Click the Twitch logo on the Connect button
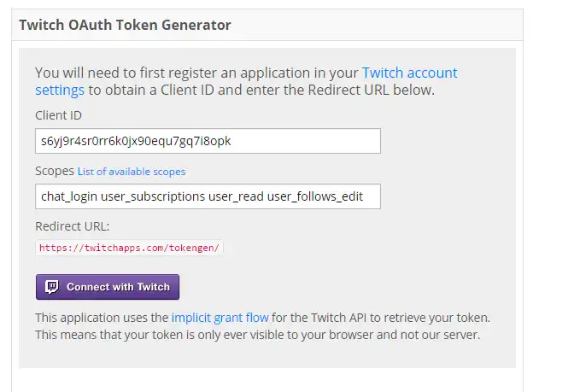Screen dimensions: 574x392 [51, 287]
